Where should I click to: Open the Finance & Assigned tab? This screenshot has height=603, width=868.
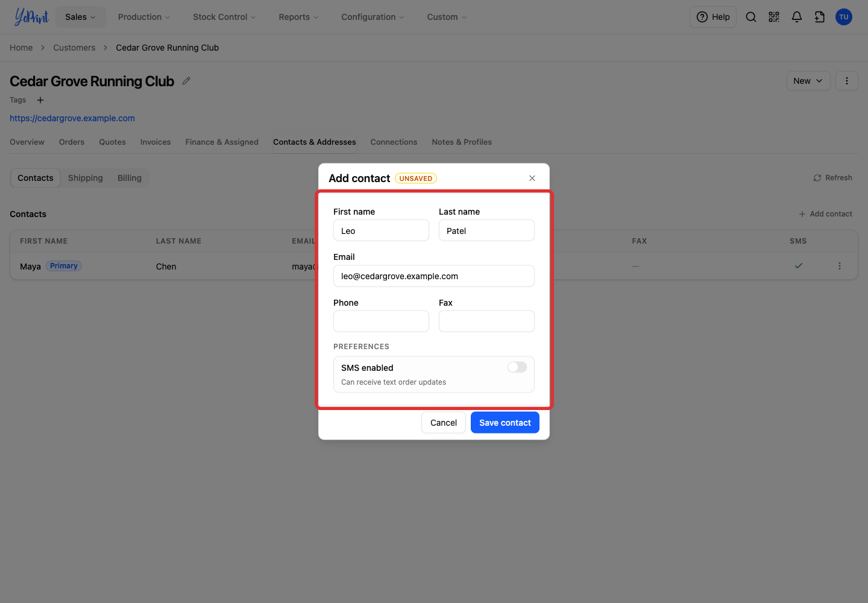pos(222,142)
